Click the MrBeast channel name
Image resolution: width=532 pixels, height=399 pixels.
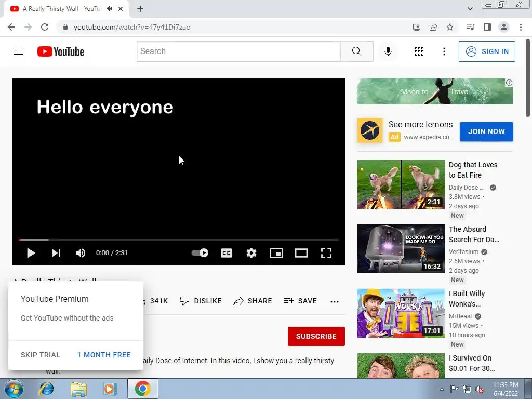(x=460, y=316)
